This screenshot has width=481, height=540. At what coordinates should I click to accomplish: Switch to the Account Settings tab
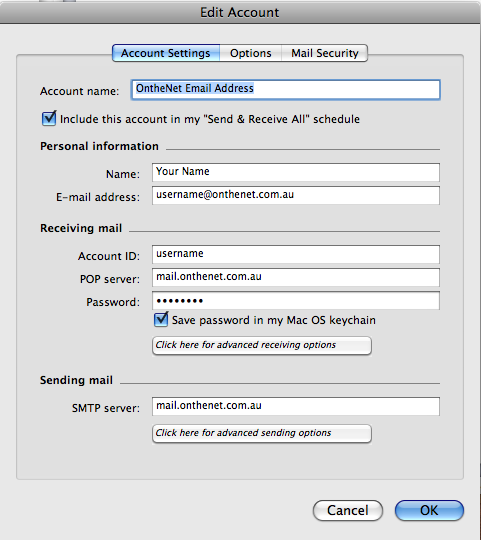pos(166,53)
